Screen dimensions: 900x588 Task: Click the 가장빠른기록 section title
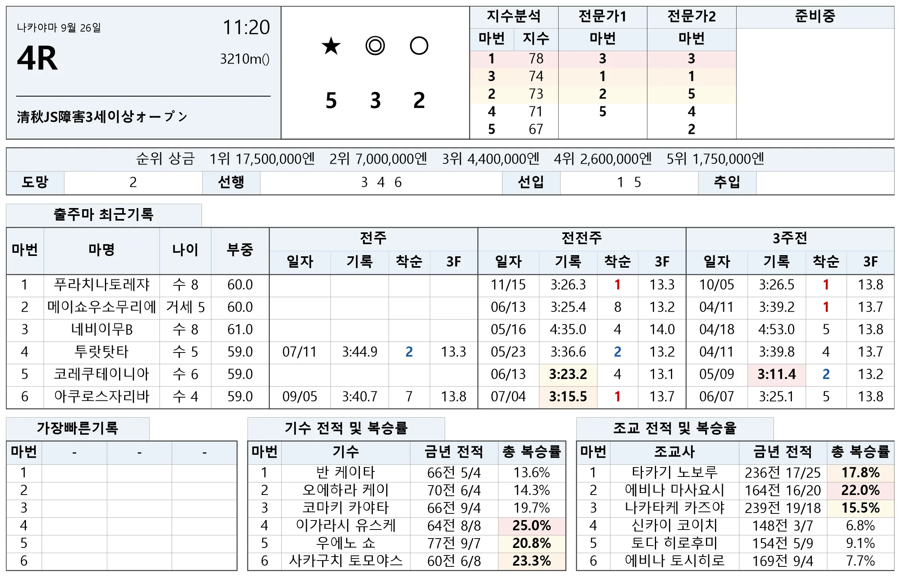click(78, 428)
